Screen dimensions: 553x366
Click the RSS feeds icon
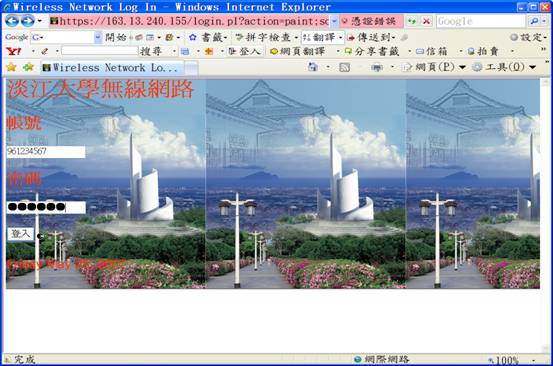point(345,67)
